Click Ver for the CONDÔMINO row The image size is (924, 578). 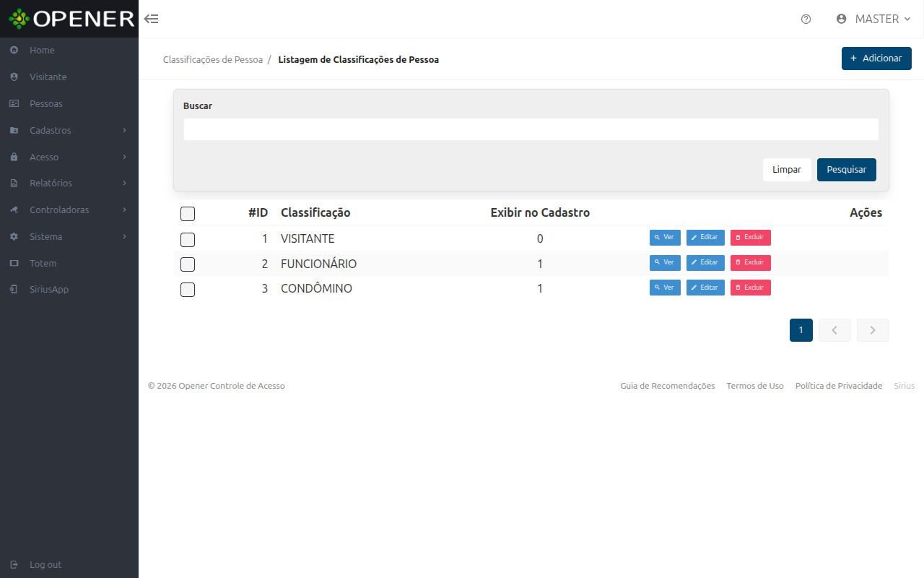pos(665,288)
